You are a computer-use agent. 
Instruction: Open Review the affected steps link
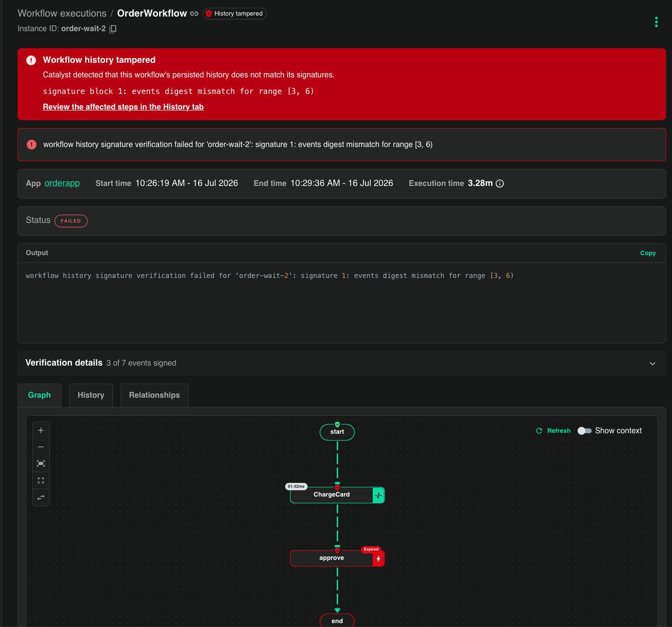[123, 107]
